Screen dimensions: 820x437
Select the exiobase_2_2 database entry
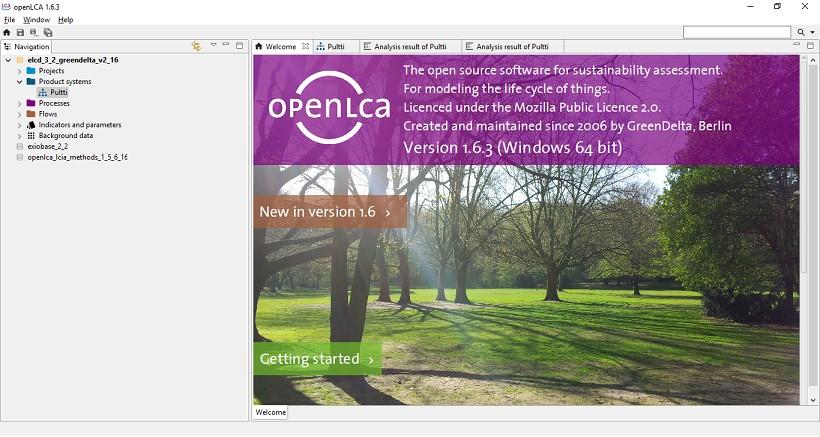[48, 146]
